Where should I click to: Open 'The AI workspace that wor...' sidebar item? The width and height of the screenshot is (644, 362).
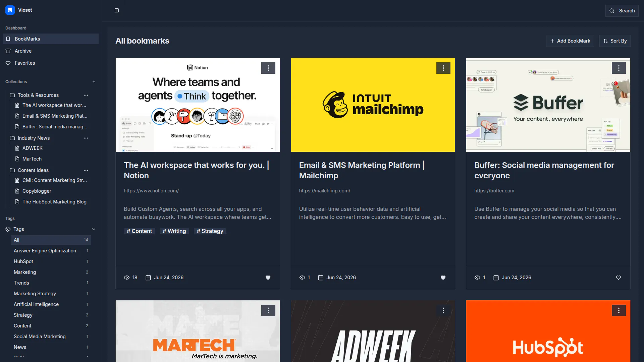point(51,105)
